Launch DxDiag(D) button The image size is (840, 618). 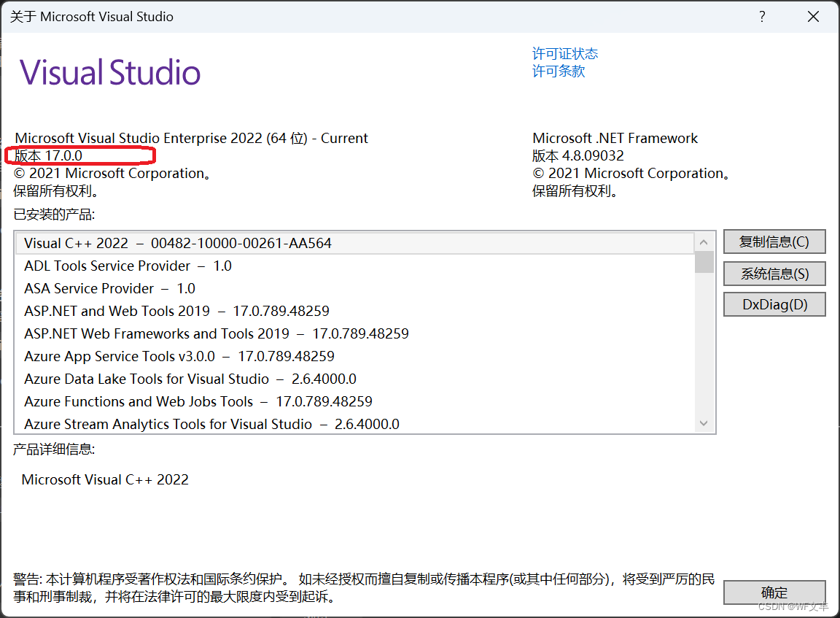[774, 304]
